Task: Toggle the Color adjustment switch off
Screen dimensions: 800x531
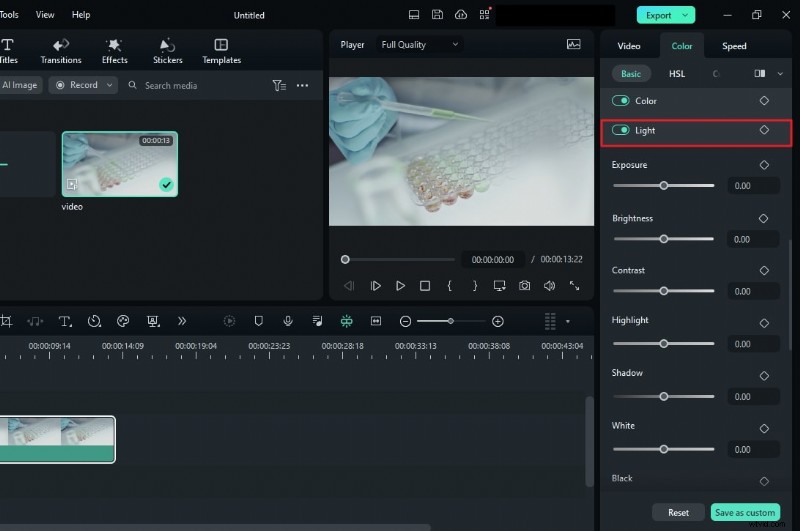Action: coord(621,101)
